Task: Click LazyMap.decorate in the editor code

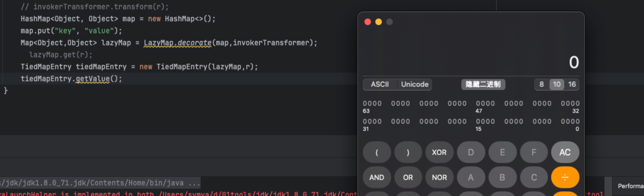Action: pos(177,43)
